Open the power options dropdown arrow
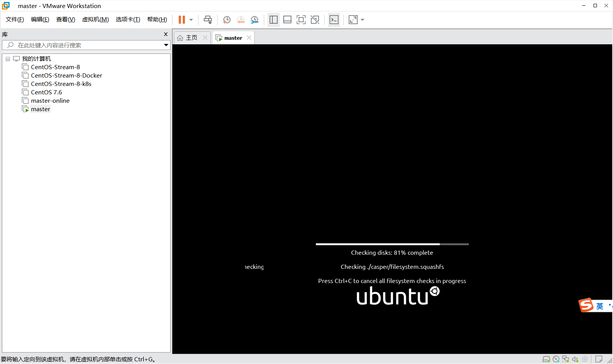Image resolution: width=613 pixels, height=364 pixels. (191, 20)
